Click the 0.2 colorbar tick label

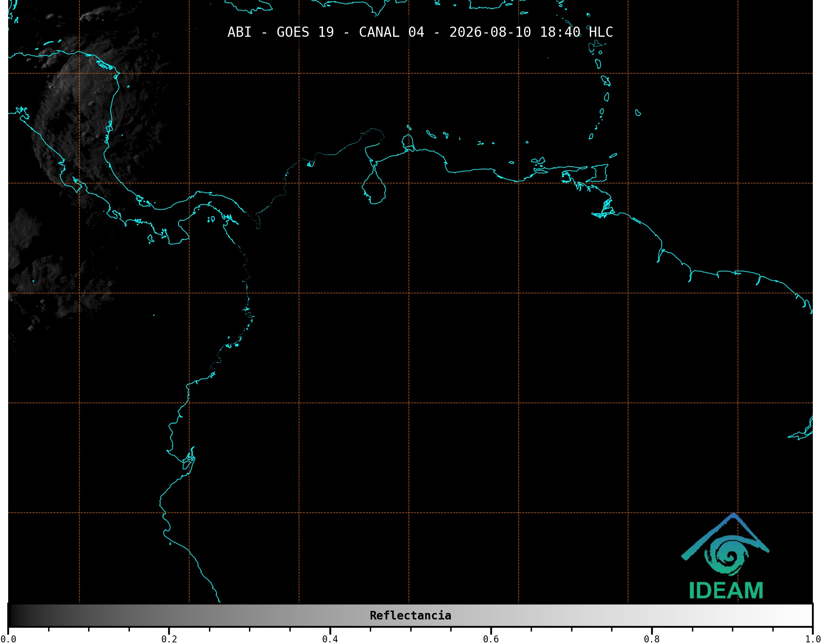click(169, 639)
